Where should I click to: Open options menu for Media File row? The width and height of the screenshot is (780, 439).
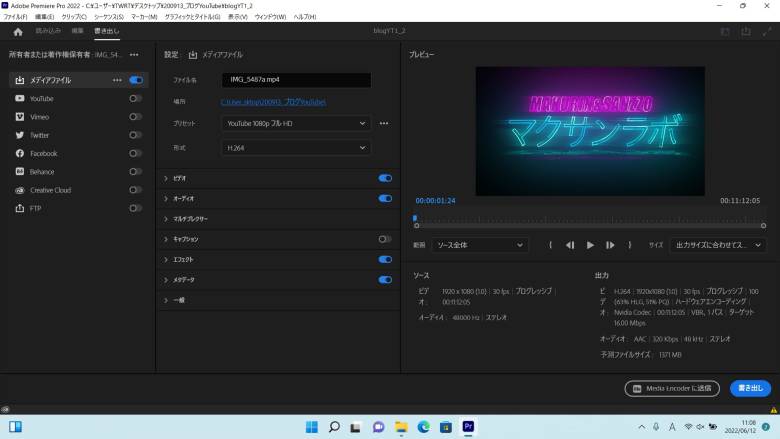117,80
